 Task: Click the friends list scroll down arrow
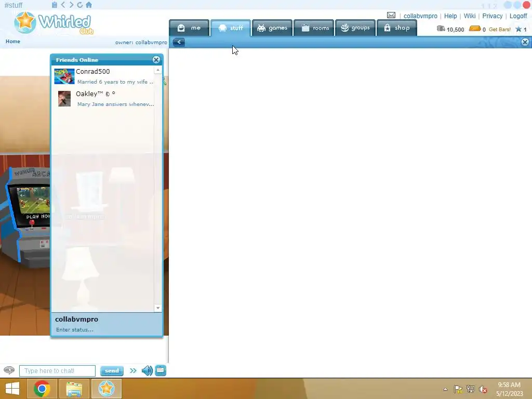coord(158,308)
